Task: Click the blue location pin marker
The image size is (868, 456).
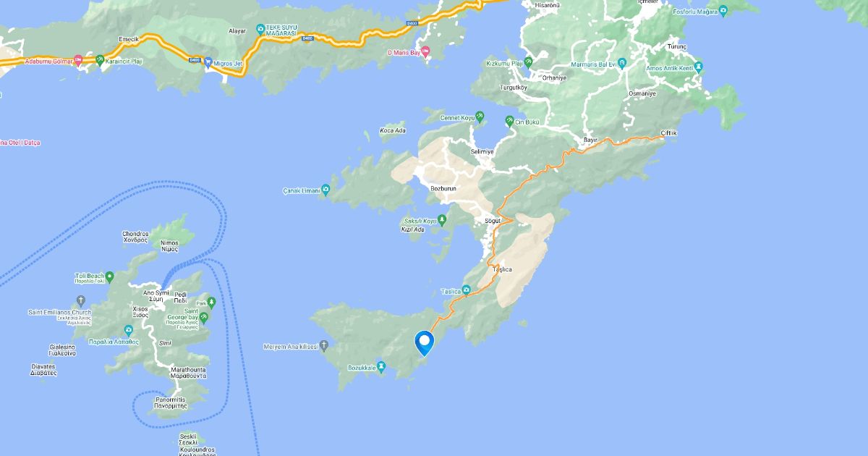Action: 423,343
